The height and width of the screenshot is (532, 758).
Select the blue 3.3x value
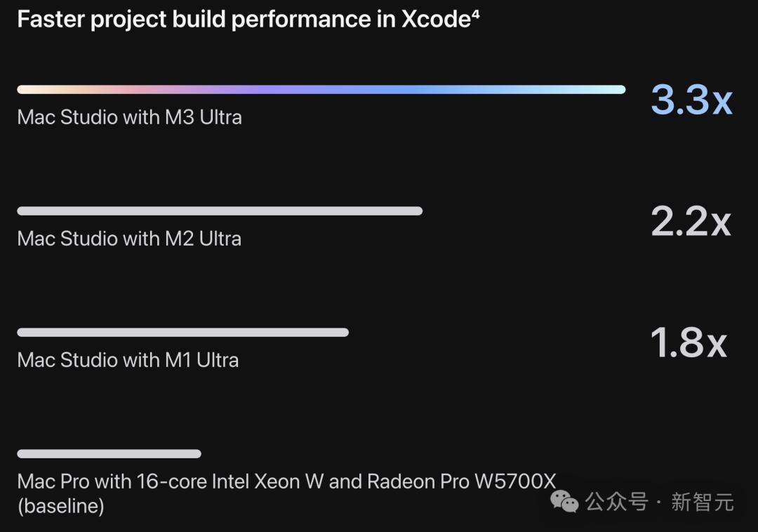691,100
